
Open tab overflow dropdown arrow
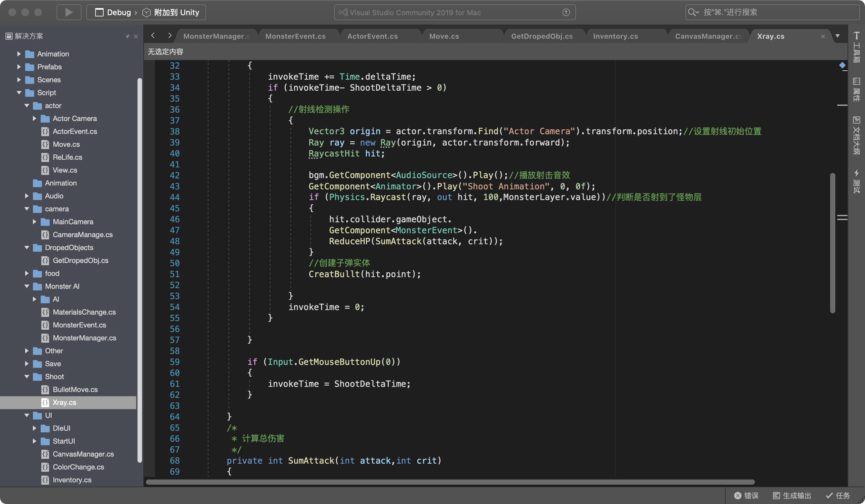pyautogui.click(x=838, y=36)
